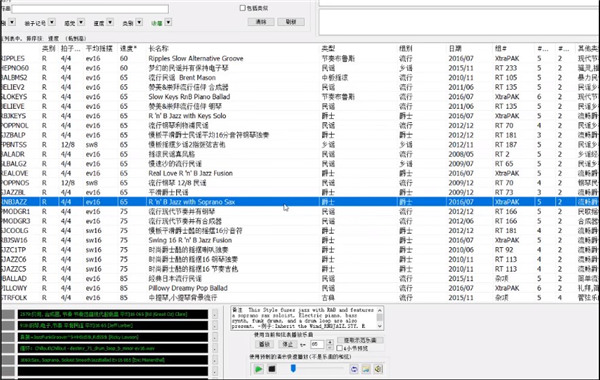Click gray square beside the empty bottom track
600x380 pixels.
(x=8, y=371)
